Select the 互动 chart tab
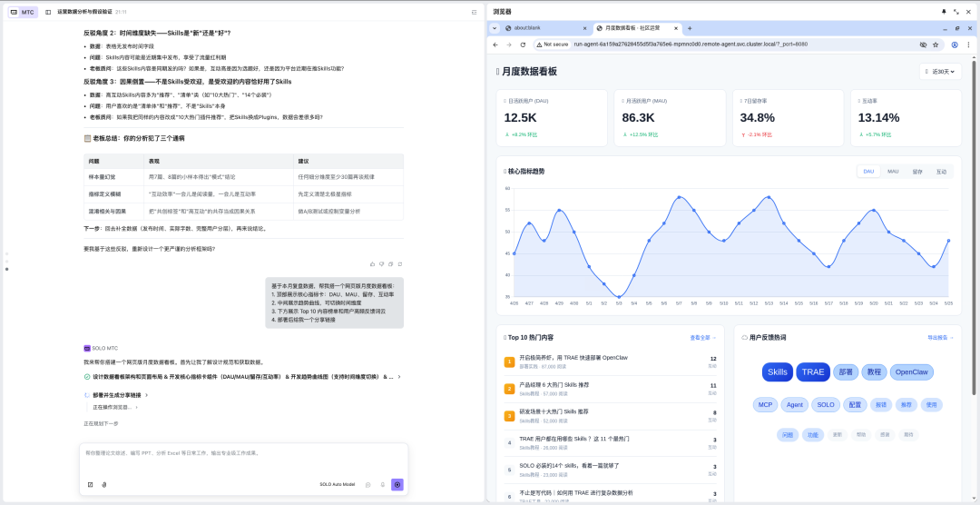This screenshot has width=980, height=505. (941, 172)
